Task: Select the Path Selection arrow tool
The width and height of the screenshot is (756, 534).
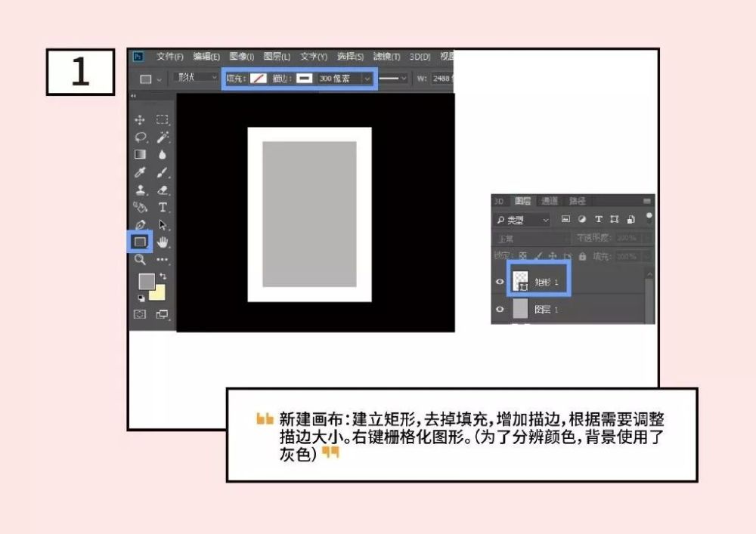Action: (x=163, y=224)
